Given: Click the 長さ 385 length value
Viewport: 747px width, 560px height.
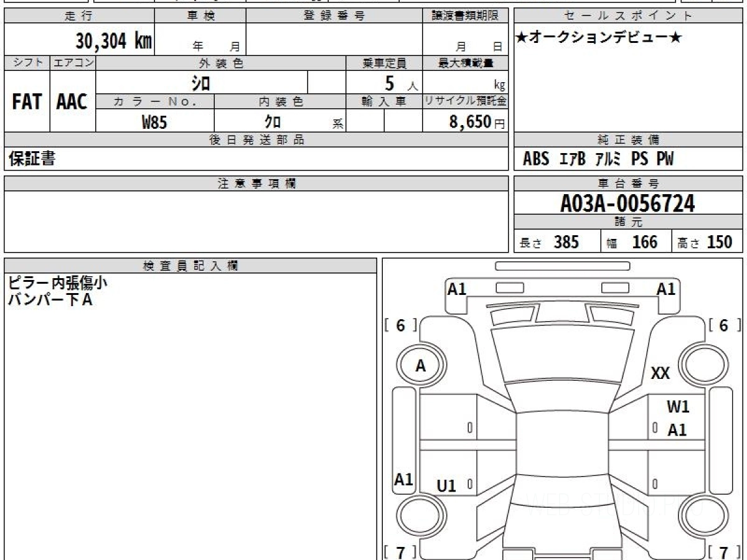Looking at the screenshot, I should pyautogui.click(x=549, y=242).
